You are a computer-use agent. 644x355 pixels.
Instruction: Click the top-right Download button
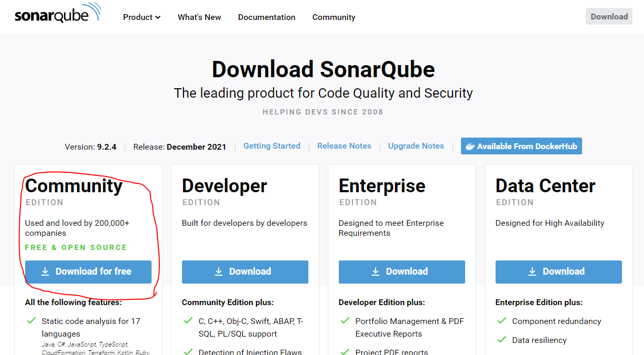pos(609,16)
